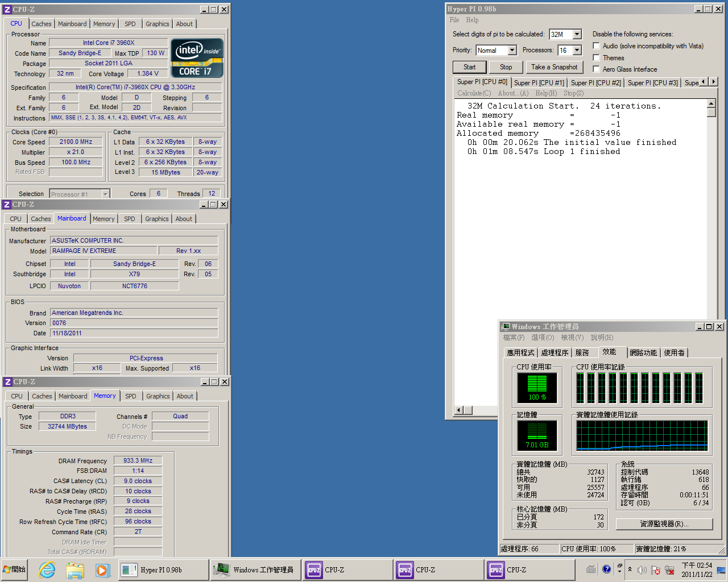728x582 pixels.
Task: Click the network status tray icon
Action: [669, 569]
